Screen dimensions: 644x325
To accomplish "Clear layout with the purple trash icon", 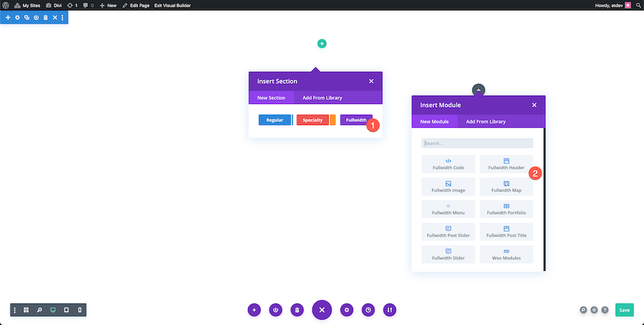I will [x=297, y=310].
